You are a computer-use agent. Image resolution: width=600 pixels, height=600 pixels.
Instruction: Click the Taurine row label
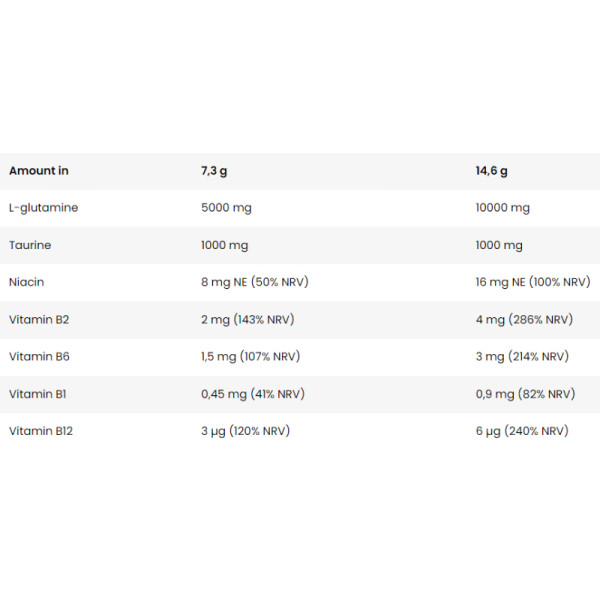tap(30, 245)
